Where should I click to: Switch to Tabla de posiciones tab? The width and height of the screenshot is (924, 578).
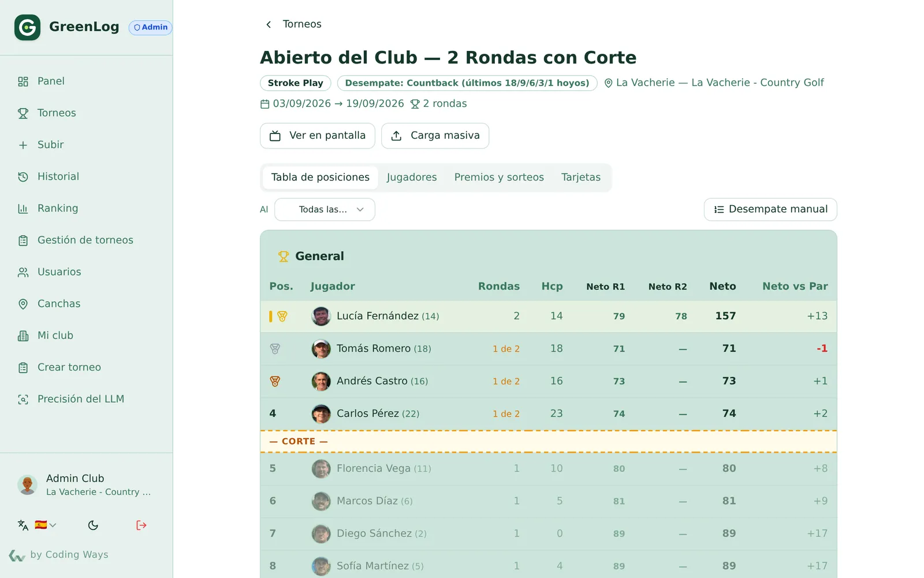321,177
